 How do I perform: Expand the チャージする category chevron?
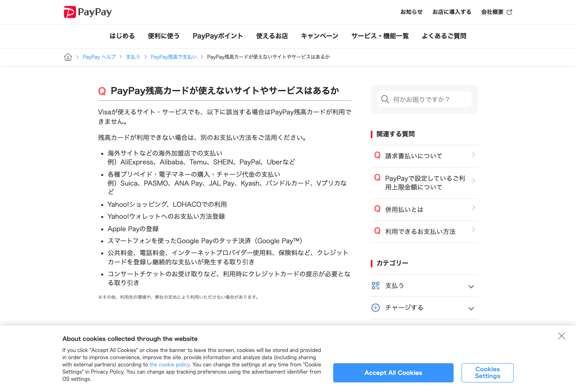coord(471,308)
